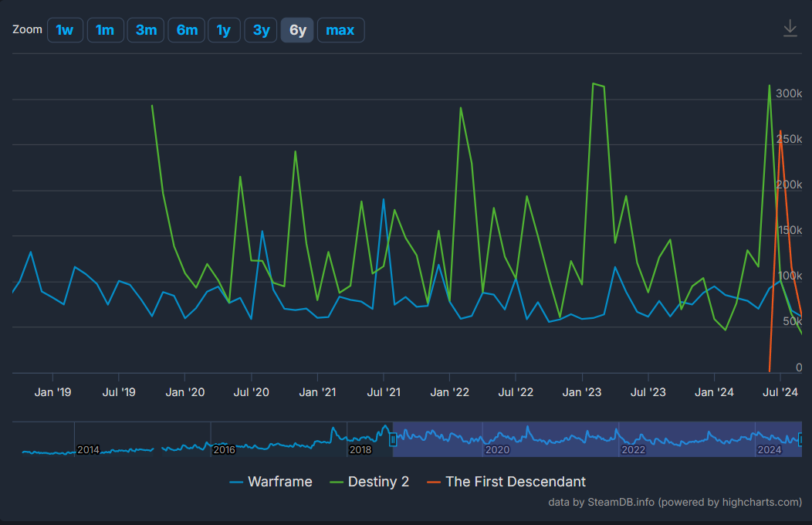Image resolution: width=812 pixels, height=525 pixels.
Task: Click the Jan '21 x-axis label
Action: click(317, 392)
